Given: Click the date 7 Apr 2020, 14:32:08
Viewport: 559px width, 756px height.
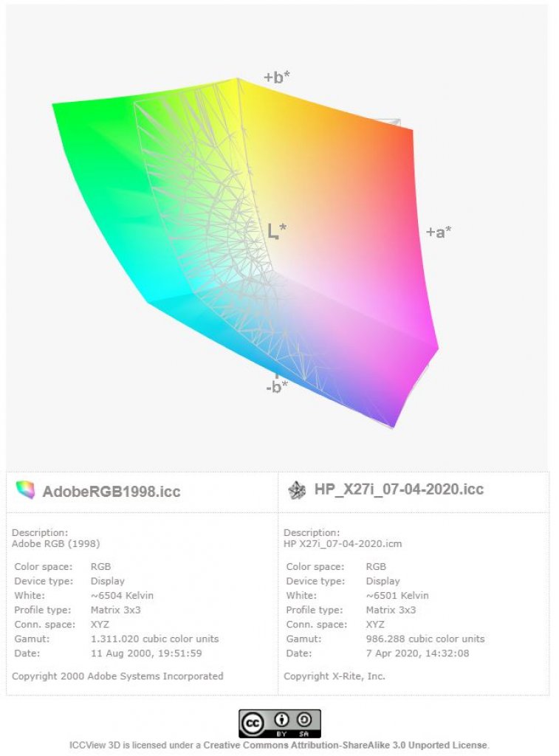Looking at the screenshot, I should 417,653.
